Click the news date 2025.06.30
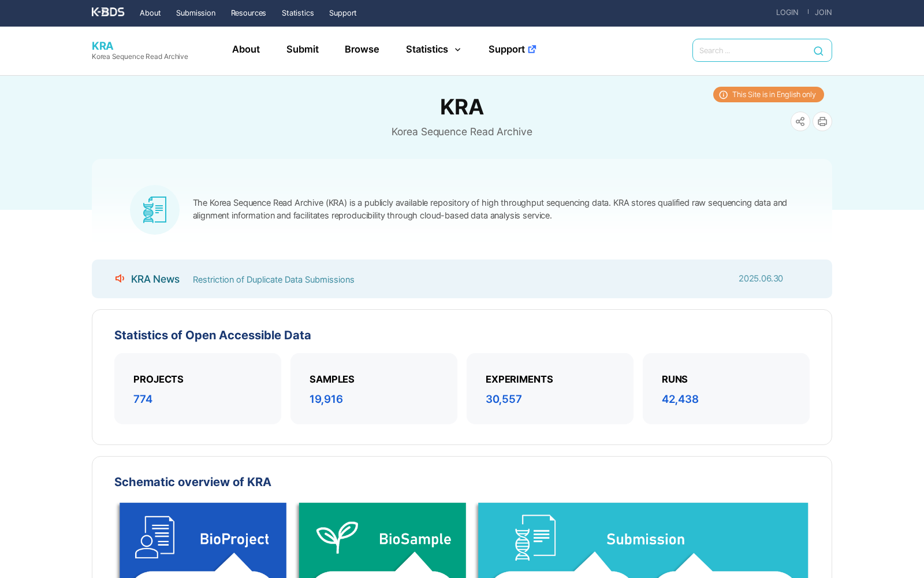Viewport: 924px width, 578px height. pos(761,279)
